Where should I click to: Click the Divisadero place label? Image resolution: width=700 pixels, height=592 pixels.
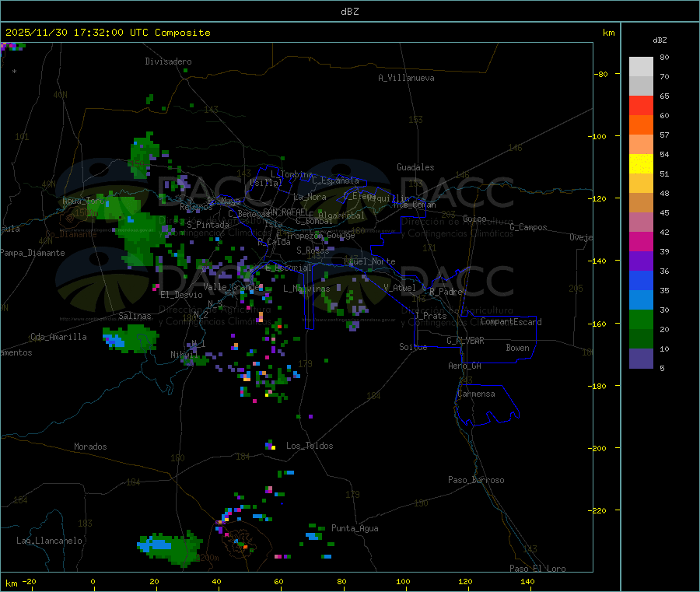pos(168,61)
